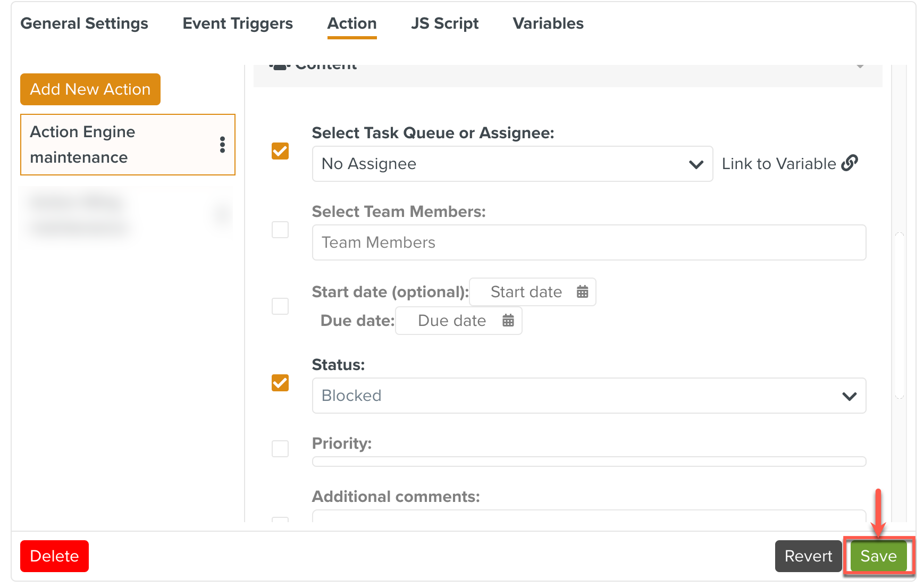Expand the Status dropdown showing Blocked
924x587 pixels.
click(589, 396)
